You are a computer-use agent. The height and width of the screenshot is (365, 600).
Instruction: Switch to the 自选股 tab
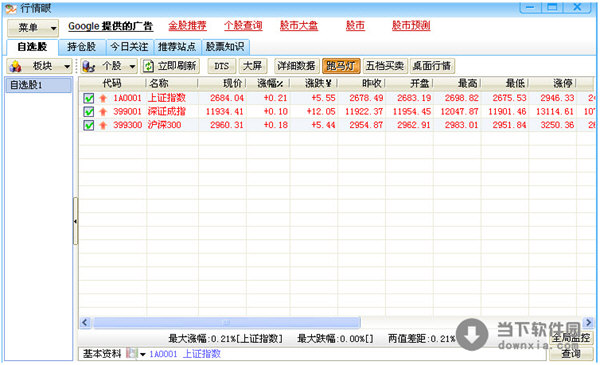[32, 47]
